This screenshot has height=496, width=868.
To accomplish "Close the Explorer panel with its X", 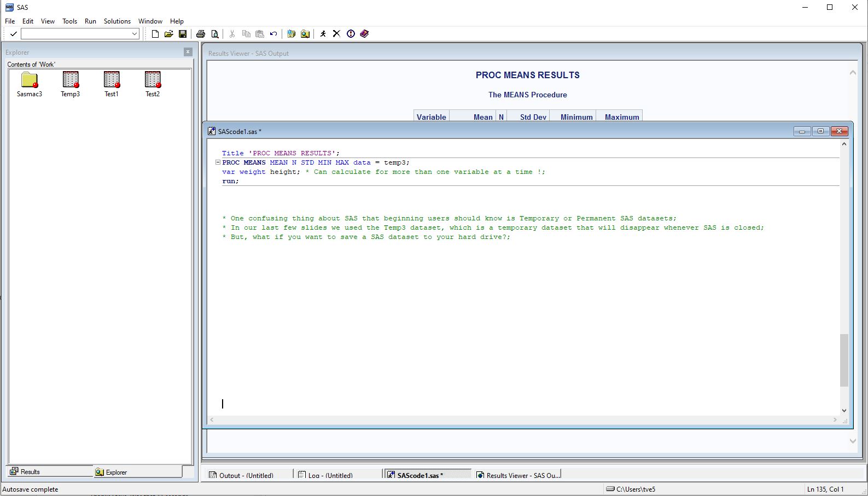I will tap(188, 52).
